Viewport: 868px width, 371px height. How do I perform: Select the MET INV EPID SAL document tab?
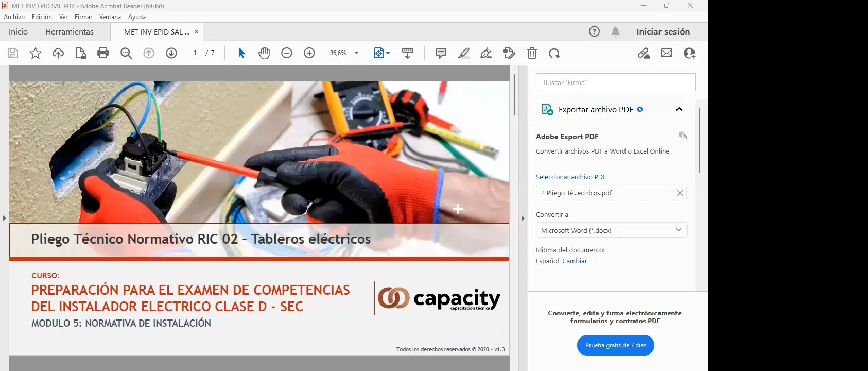pyautogui.click(x=157, y=32)
